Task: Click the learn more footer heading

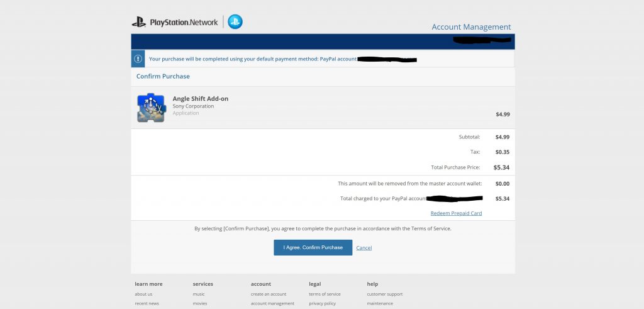Action: pos(148,284)
